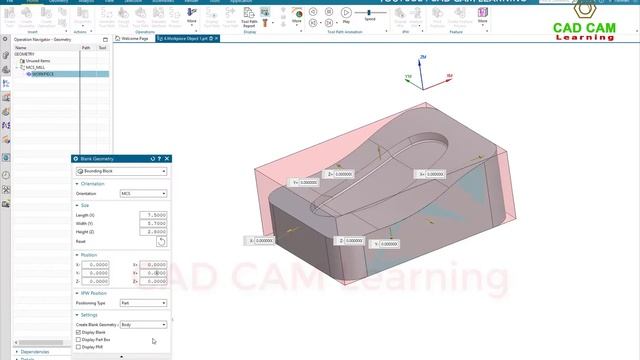This screenshot has width=640, height=360.
Task: Collapse the Orientation section
Action: point(77,184)
